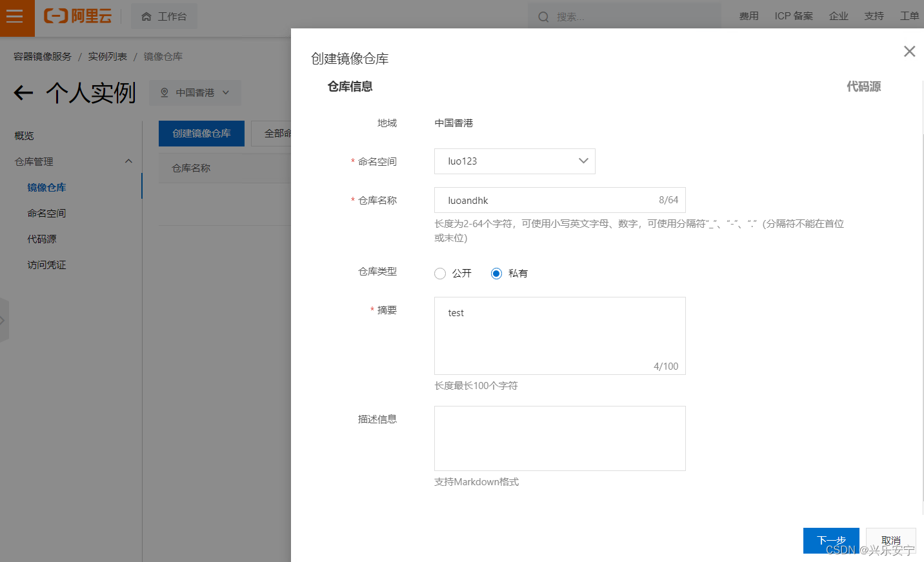This screenshot has height=562, width=924.
Task: Select the 私有 repository type
Action: 496,273
